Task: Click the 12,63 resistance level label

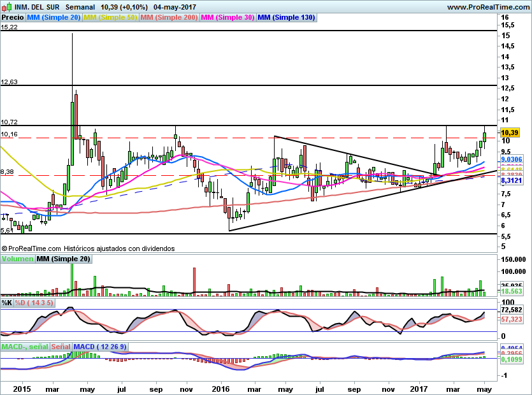Action: click(x=9, y=82)
